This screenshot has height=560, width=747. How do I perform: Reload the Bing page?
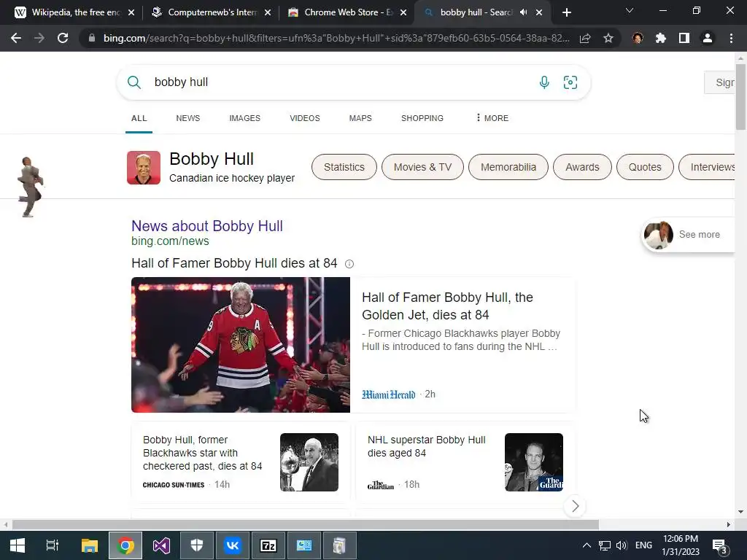coord(63,38)
